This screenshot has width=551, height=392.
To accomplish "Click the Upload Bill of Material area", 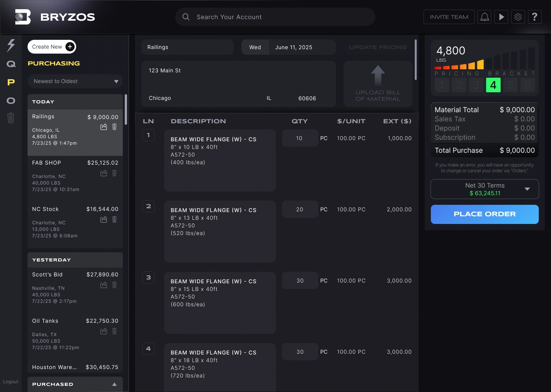I will pos(378,84).
